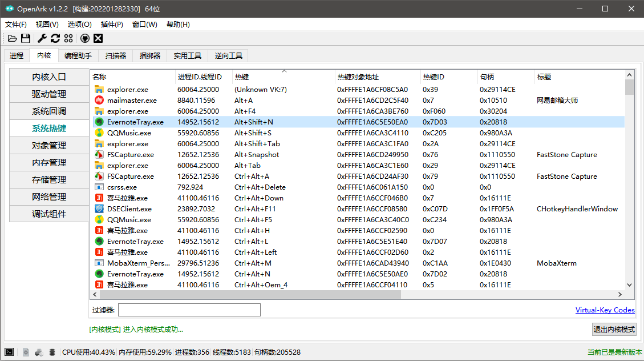Click horizontal scrollbar left arrow
This screenshot has width=644, height=361.
(x=95, y=294)
